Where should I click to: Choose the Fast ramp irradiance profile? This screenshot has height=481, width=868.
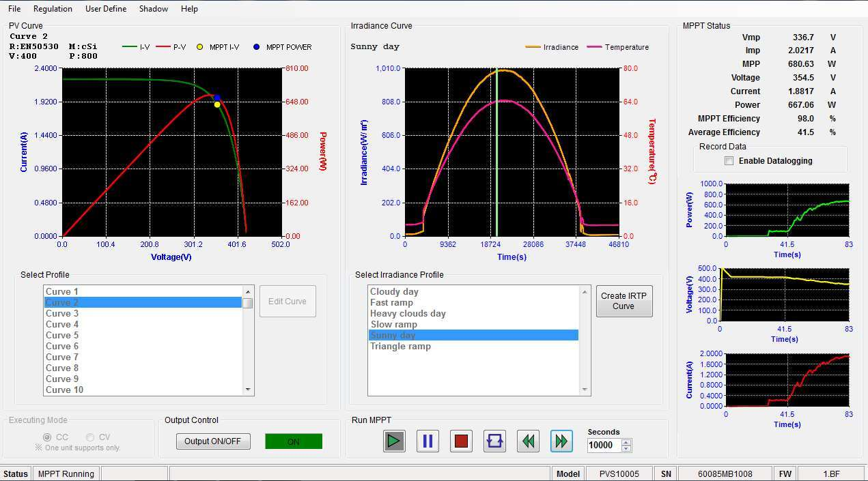tap(473, 303)
